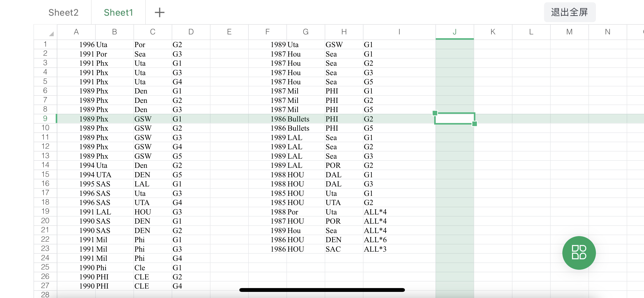Select row 9 header
Viewport: 644px width, 298px height.
45,119
